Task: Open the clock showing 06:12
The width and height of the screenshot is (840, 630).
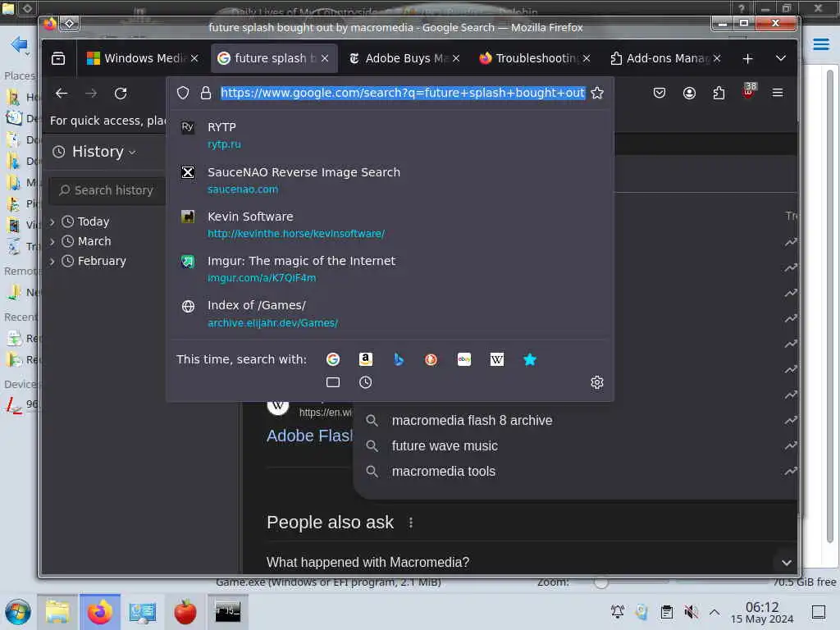Action: coord(762,612)
